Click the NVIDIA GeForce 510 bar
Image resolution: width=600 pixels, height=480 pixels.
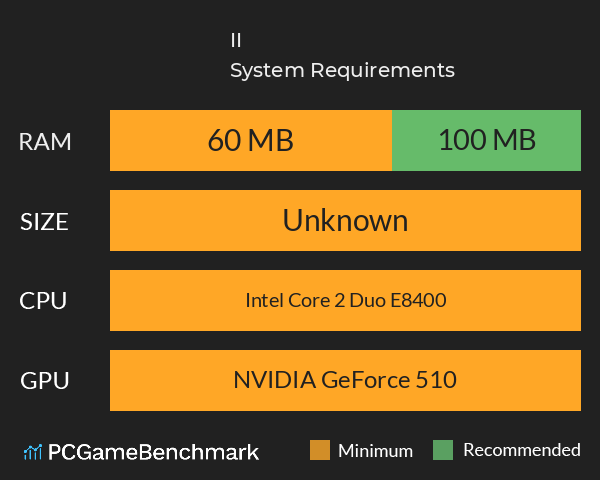(x=346, y=380)
